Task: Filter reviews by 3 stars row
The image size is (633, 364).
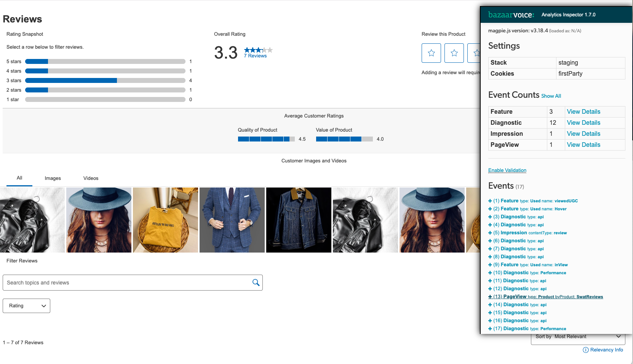Action: [x=99, y=81]
